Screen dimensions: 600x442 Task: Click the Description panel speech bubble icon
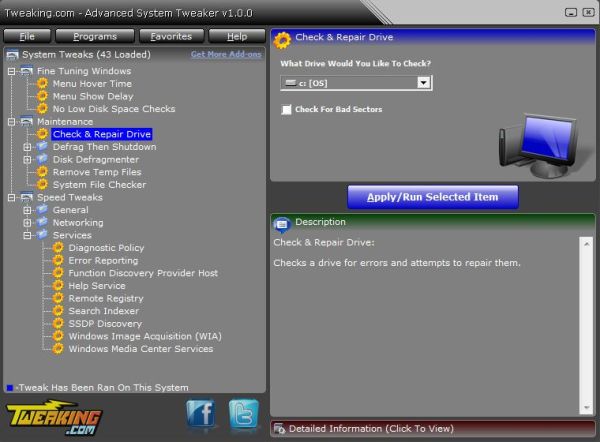[282, 224]
